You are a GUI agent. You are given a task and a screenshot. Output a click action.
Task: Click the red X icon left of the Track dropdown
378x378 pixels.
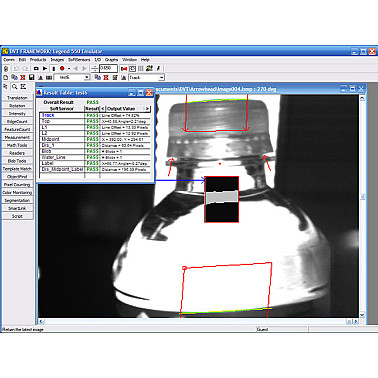coord(106,77)
